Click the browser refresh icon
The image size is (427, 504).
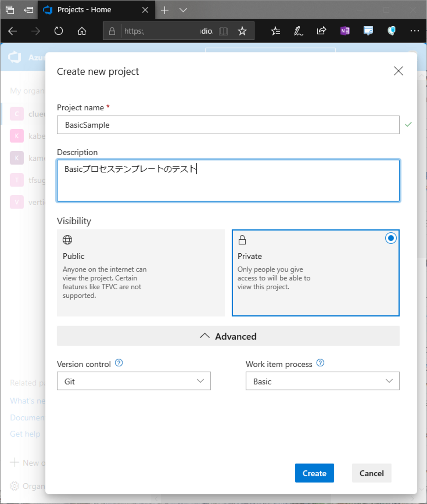pos(58,31)
